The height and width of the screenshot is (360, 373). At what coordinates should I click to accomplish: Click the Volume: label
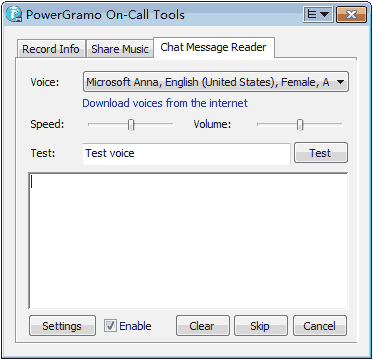tap(212, 124)
